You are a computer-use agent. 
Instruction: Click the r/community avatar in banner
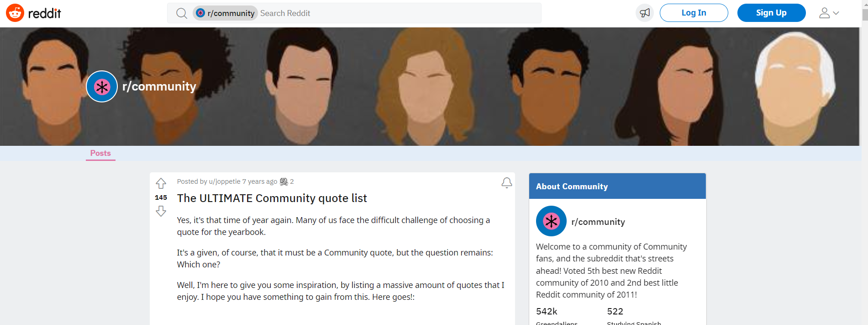(x=102, y=86)
